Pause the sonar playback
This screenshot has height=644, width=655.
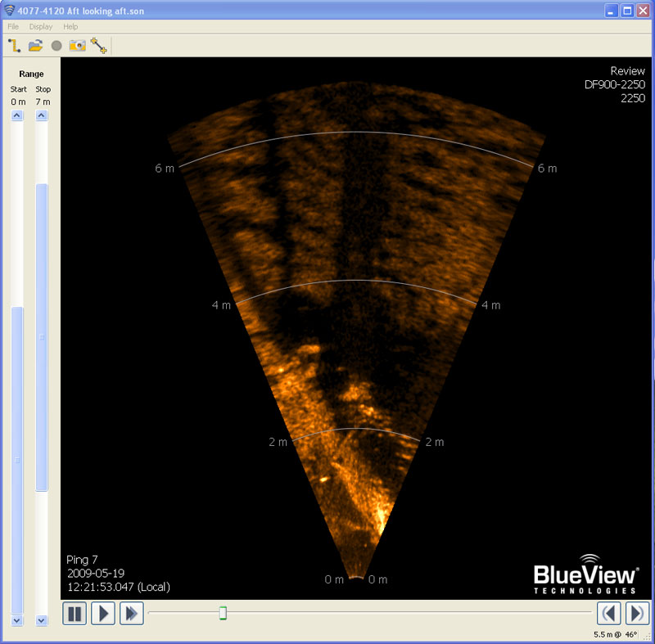coord(75,613)
